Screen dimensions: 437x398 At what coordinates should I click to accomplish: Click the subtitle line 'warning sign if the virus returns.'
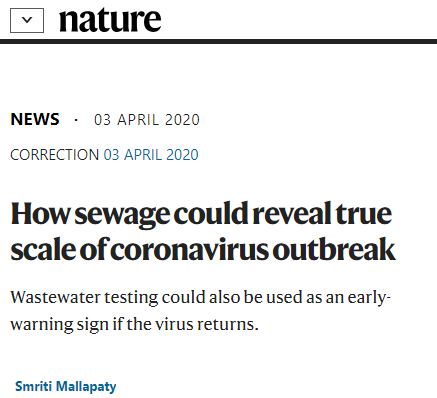click(x=134, y=324)
